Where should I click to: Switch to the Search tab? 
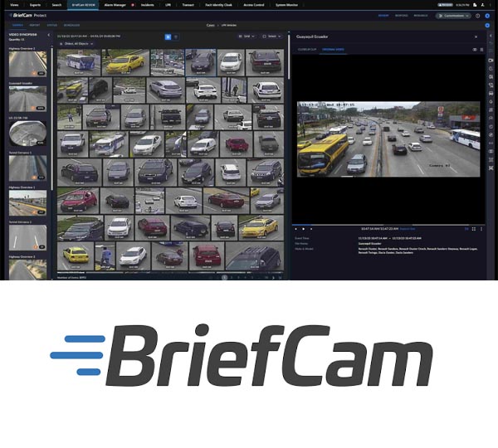[x=56, y=5]
